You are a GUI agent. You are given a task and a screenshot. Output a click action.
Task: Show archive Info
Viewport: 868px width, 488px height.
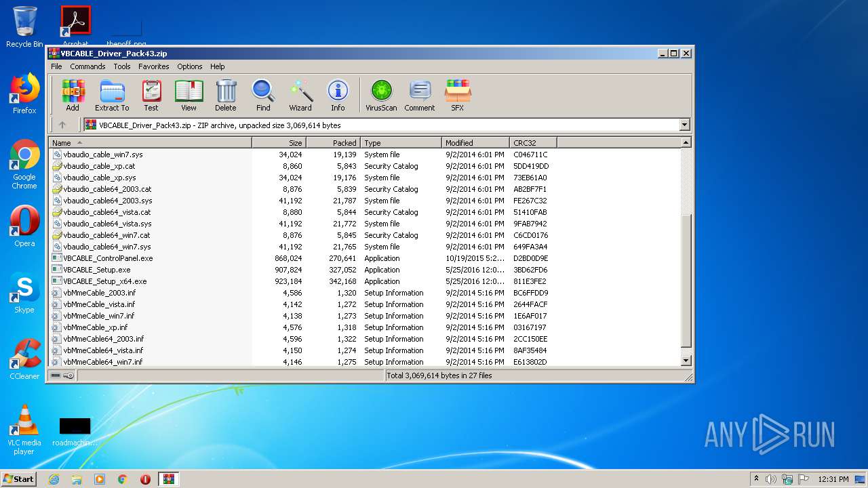point(338,96)
